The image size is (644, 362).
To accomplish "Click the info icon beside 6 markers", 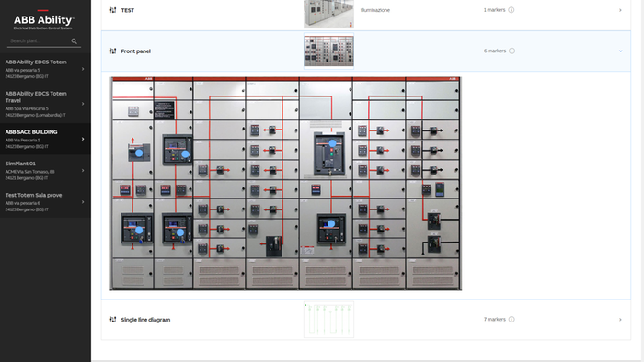I will [512, 51].
